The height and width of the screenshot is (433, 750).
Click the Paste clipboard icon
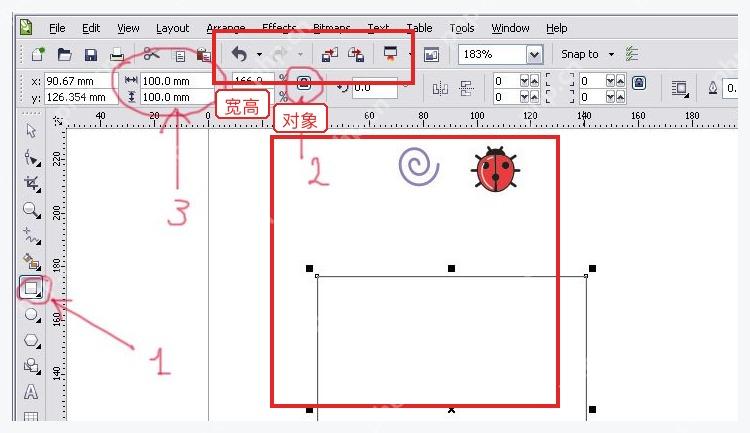coord(204,55)
